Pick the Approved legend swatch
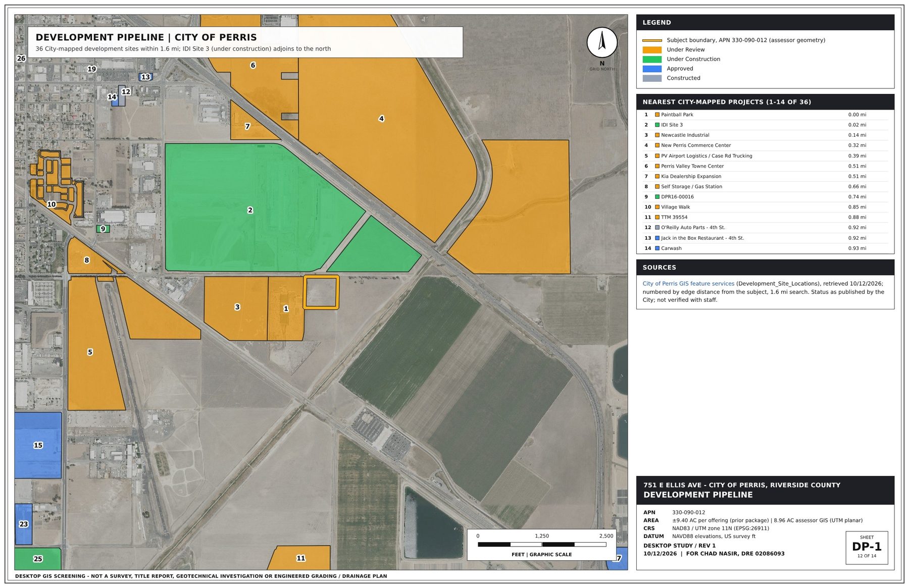The height and width of the screenshot is (588, 909). [x=651, y=69]
